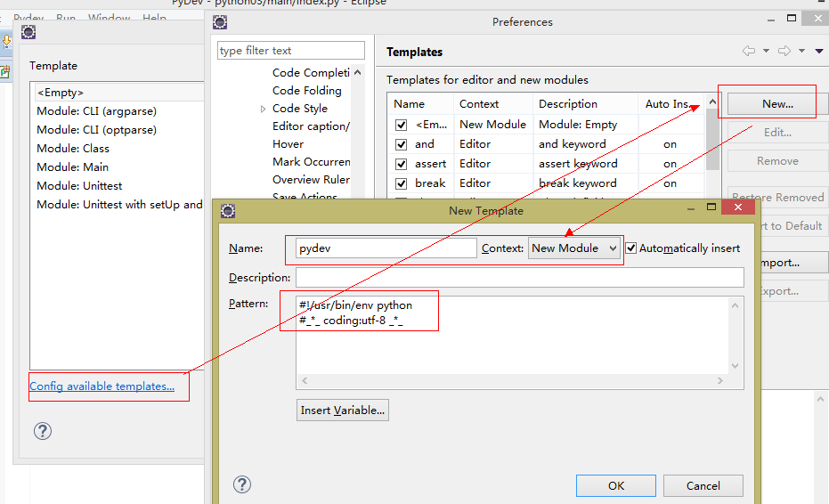Click the type filter text box

(x=291, y=50)
